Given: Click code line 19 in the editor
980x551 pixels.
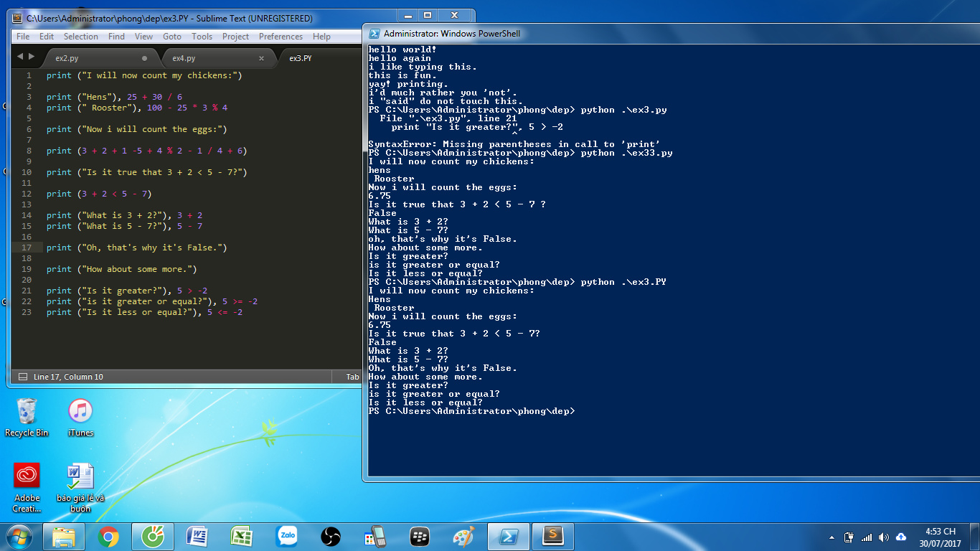Looking at the screenshot, I should click(122, 269).
